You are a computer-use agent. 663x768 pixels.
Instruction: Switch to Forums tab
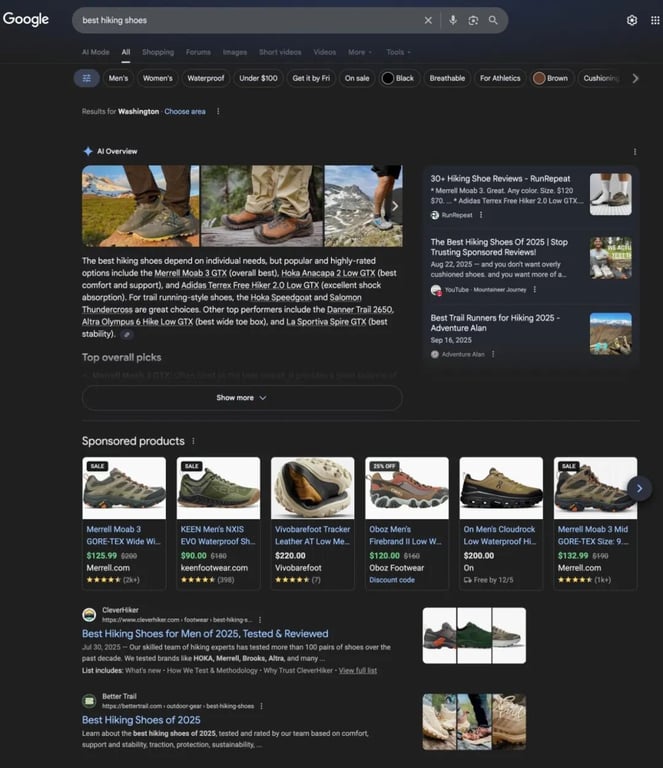pyautogui.click(x=198, y=52)
